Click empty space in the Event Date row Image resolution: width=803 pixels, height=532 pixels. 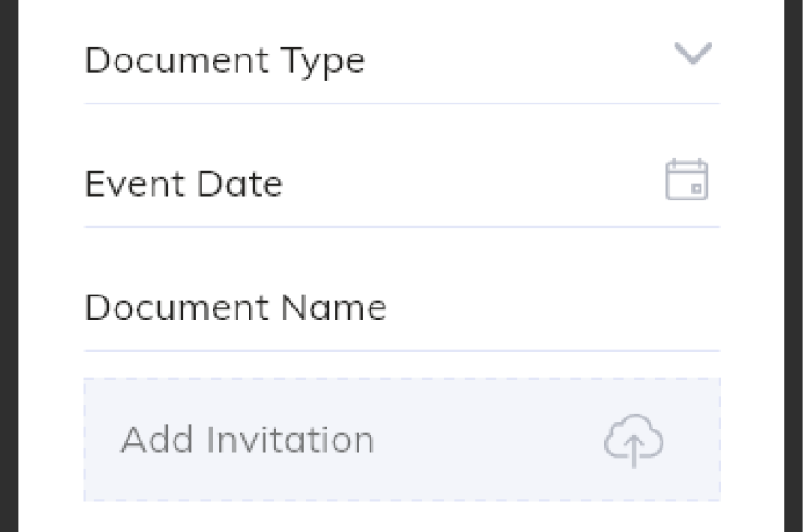[x=471, y=185]
